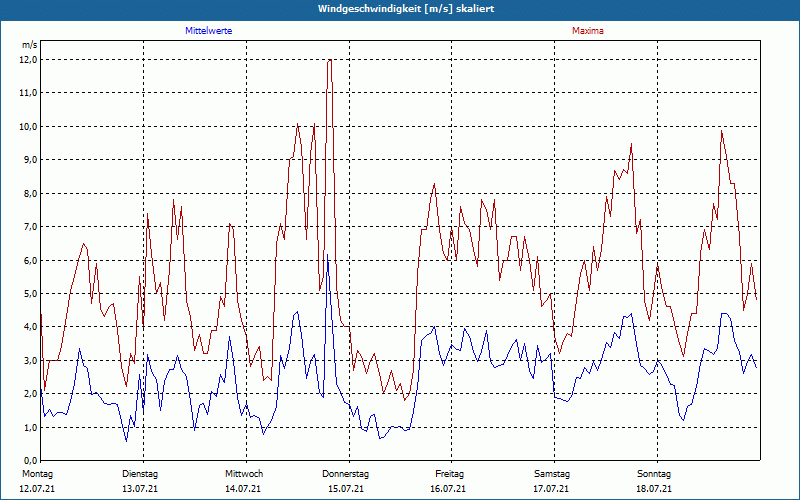Click the date 18.07.21
Viewport: 800px width, 500px height.
pos(654,489)
